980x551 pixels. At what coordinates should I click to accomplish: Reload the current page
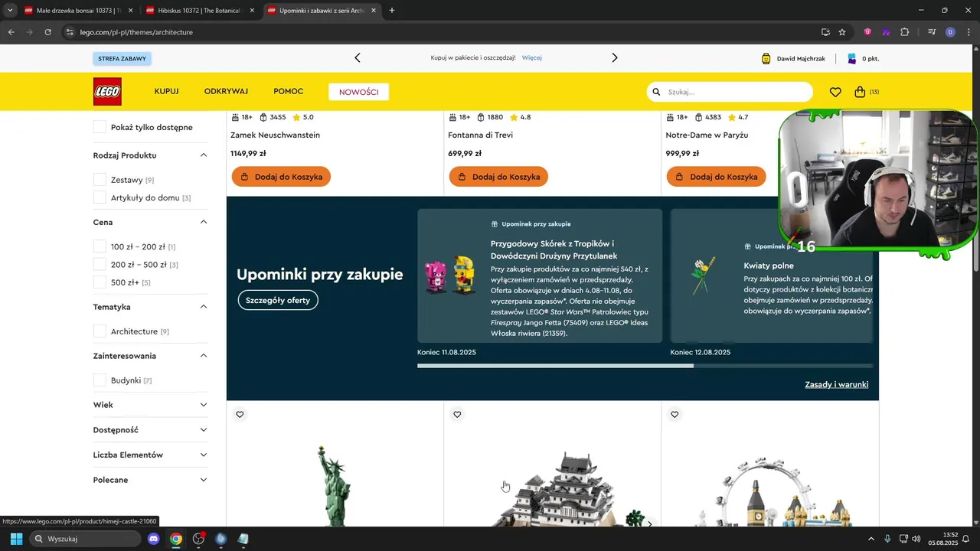click(x=47, y=32)
